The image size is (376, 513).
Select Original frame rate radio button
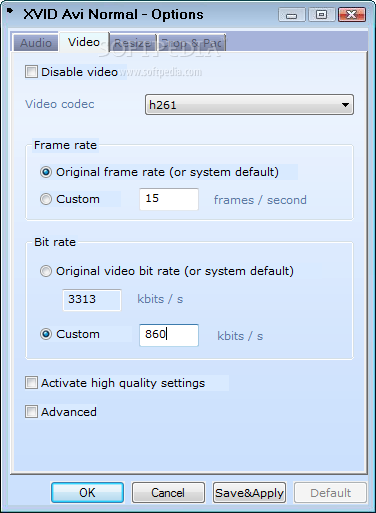click(46, 172)
